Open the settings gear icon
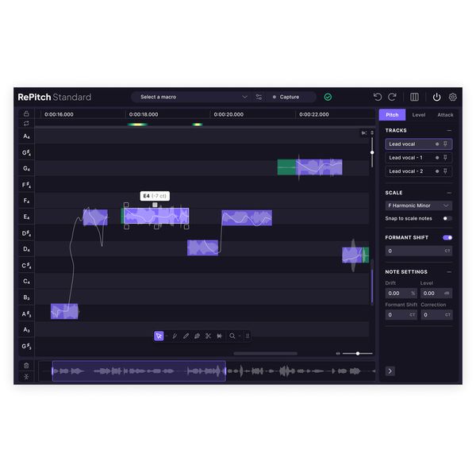The image size is (476, 476). tap(453, 97)
